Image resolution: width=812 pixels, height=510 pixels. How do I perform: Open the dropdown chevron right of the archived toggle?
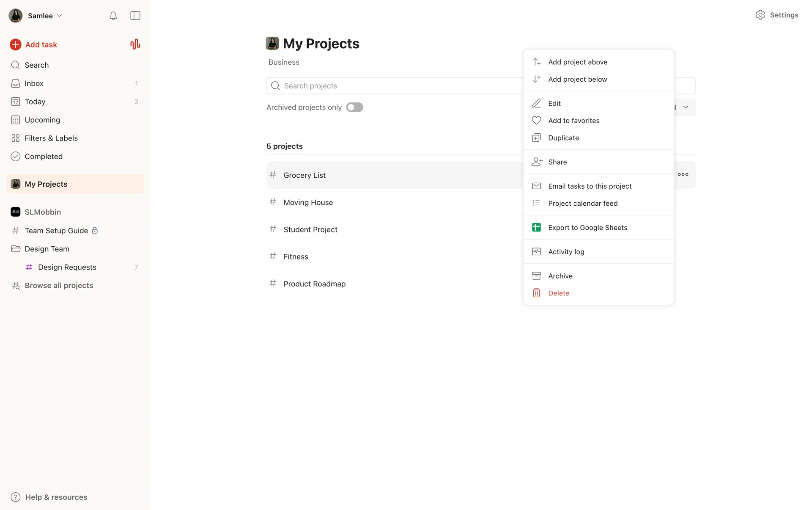coord(686,108)
